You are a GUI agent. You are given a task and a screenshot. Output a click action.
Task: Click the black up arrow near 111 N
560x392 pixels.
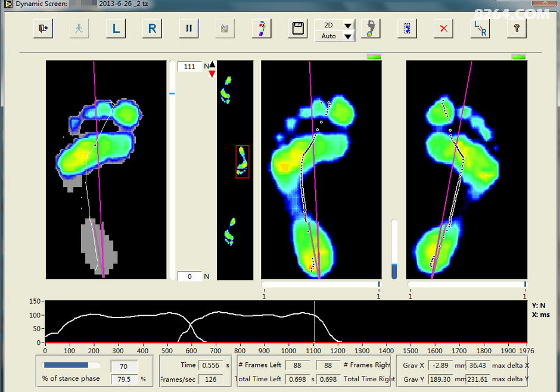tap(212, 64)
